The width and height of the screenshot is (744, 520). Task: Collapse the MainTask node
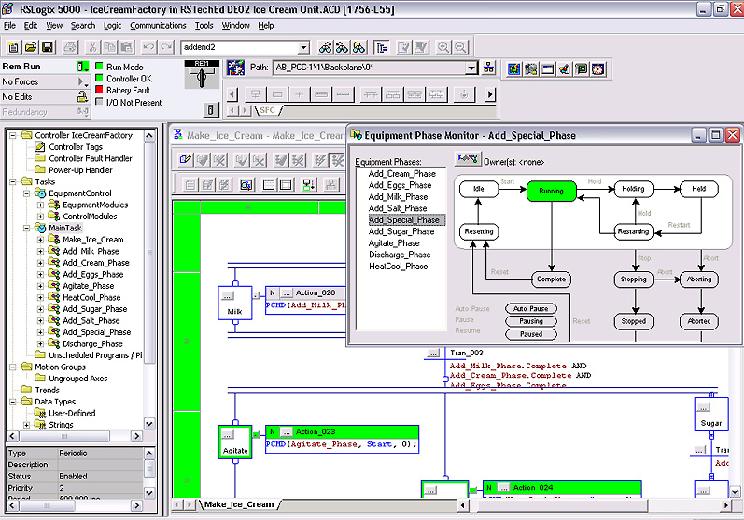pyautogui.click(x=27, y=228)
